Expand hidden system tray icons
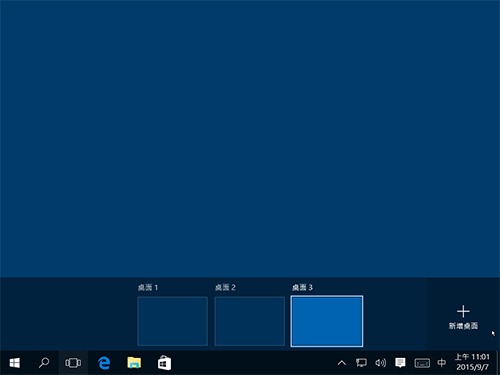This screenshot has height=375, width=500. [x=342, y=363]
